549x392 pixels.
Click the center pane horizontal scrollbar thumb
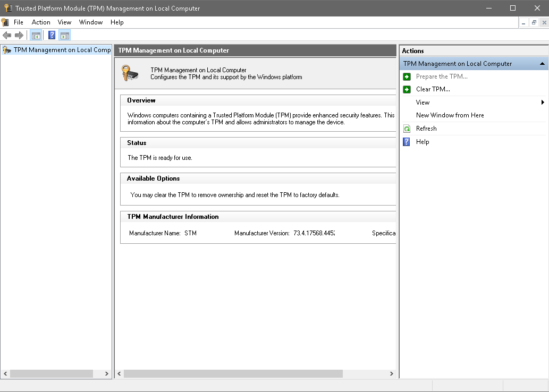click(233, 374)
